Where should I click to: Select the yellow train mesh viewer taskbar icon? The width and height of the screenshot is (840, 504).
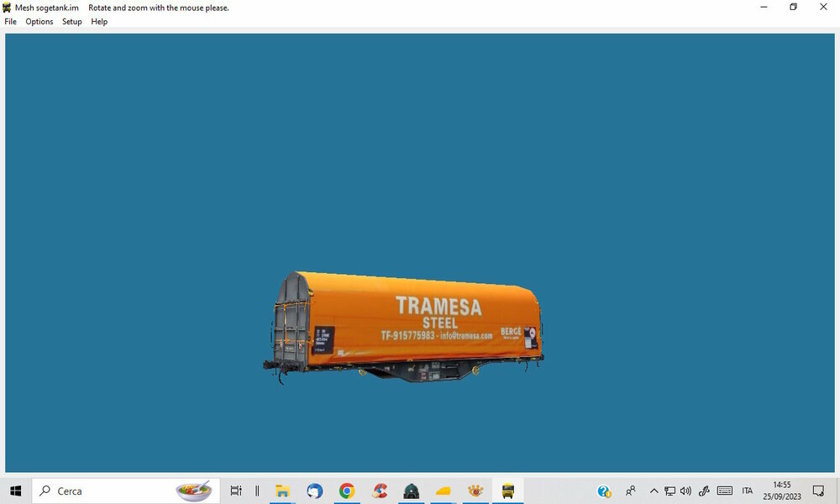coord(508,491)
